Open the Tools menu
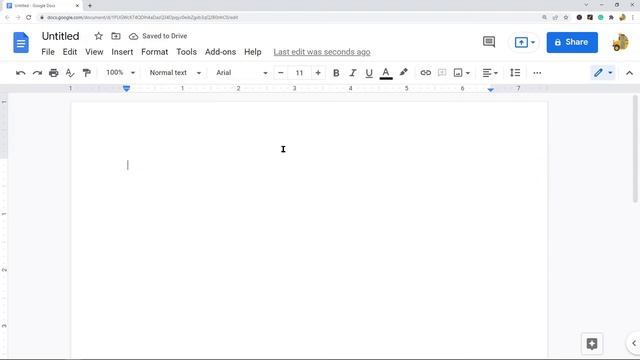 186,52
